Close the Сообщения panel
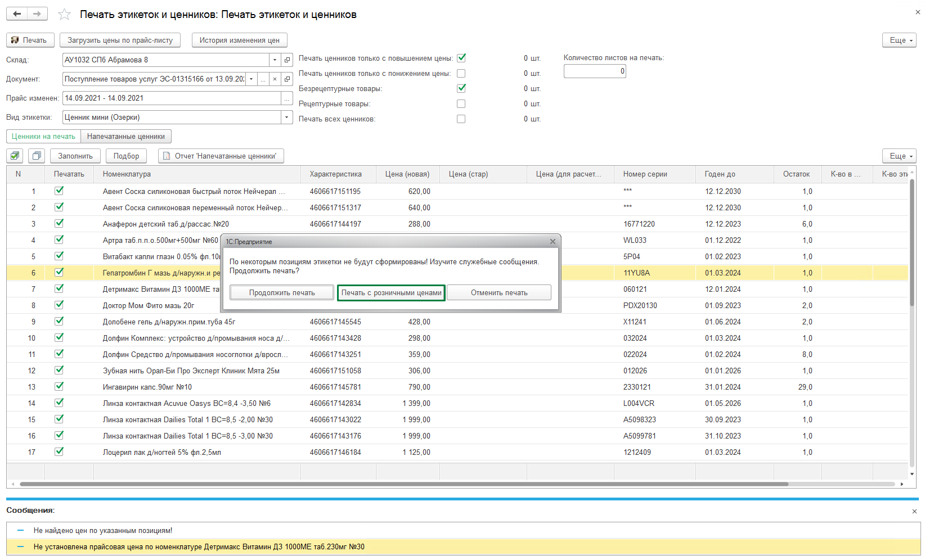This screenshot has height=560, width=925. click(914, 511)
